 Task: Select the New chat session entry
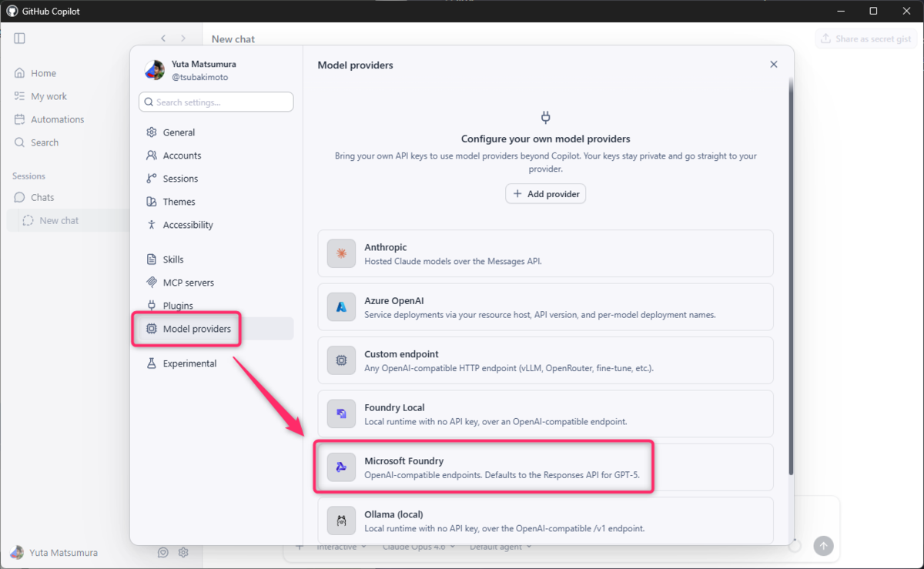(x=68, y=220)
